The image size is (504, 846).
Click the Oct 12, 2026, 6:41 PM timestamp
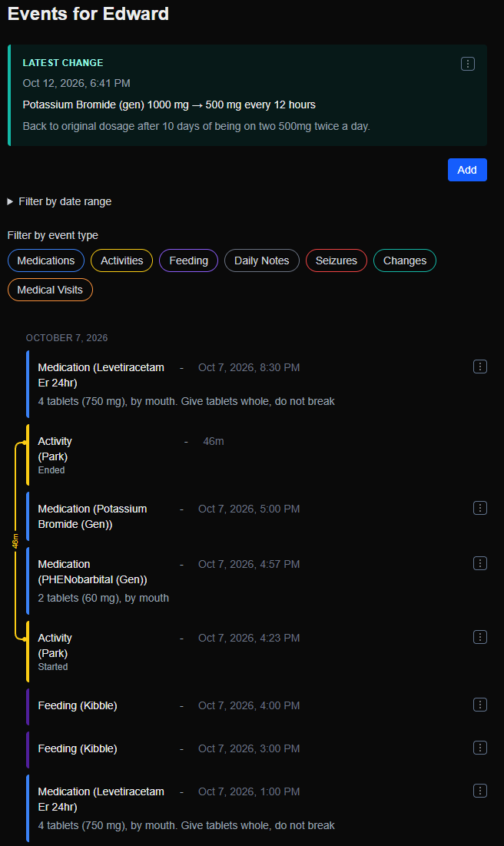tap(77, 83)
